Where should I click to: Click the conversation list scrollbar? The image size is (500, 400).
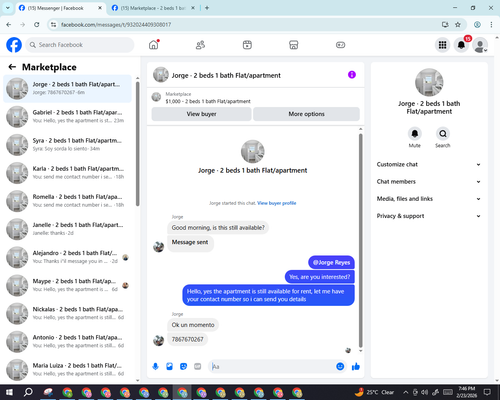tap(137, 143)
